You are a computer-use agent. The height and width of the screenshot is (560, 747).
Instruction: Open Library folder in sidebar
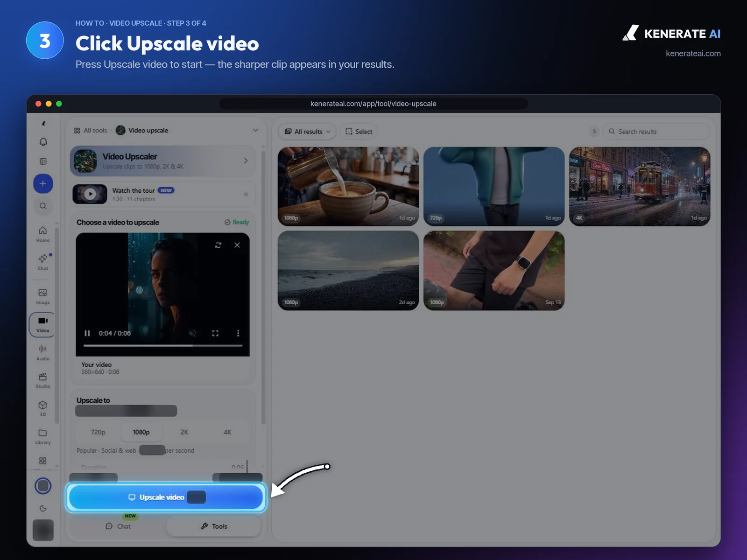(43, 436)
